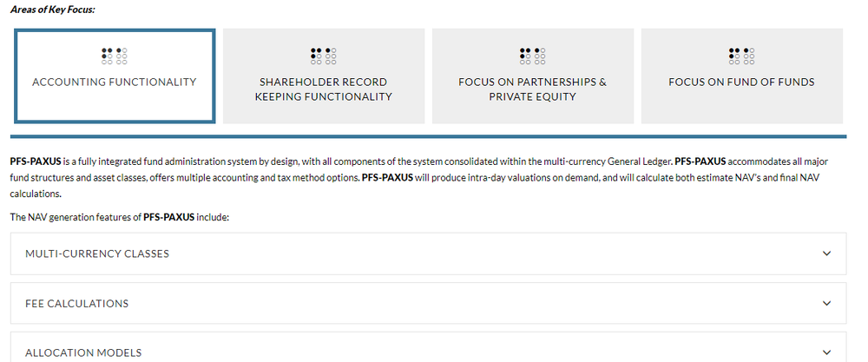Click the blue divider bar below tabs
The image size is (868, 362).
point(428,136)
